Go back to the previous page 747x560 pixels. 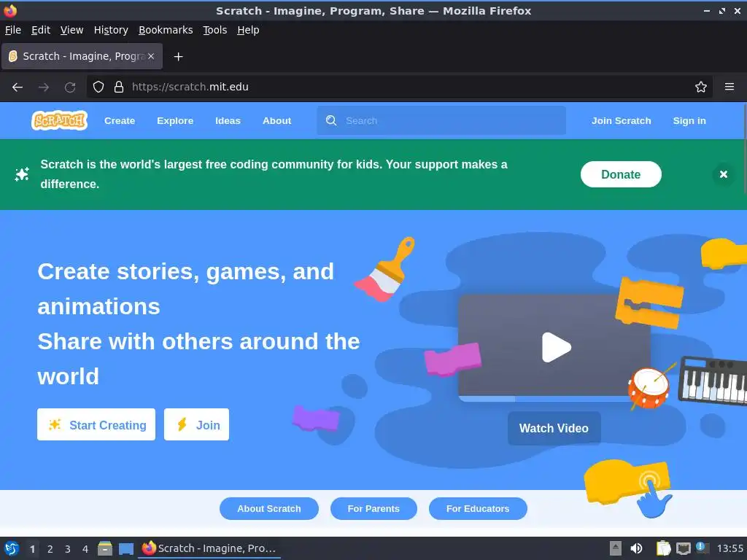18,87
